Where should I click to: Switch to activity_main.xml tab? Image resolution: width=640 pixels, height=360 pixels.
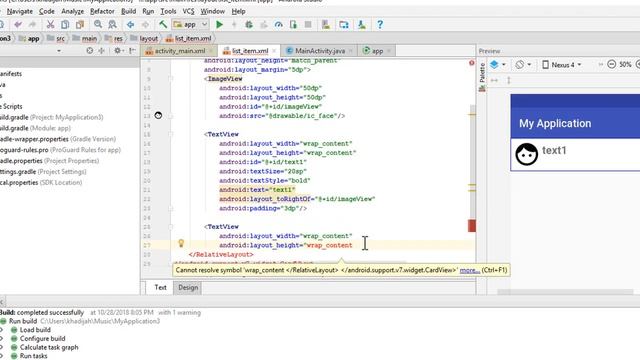coord(180,51)
